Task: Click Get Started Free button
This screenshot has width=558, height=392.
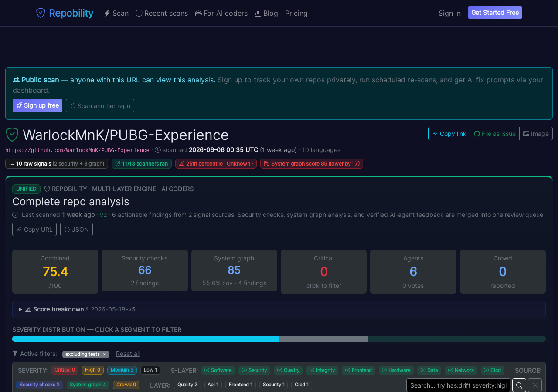Action: (x=495, y=13)
